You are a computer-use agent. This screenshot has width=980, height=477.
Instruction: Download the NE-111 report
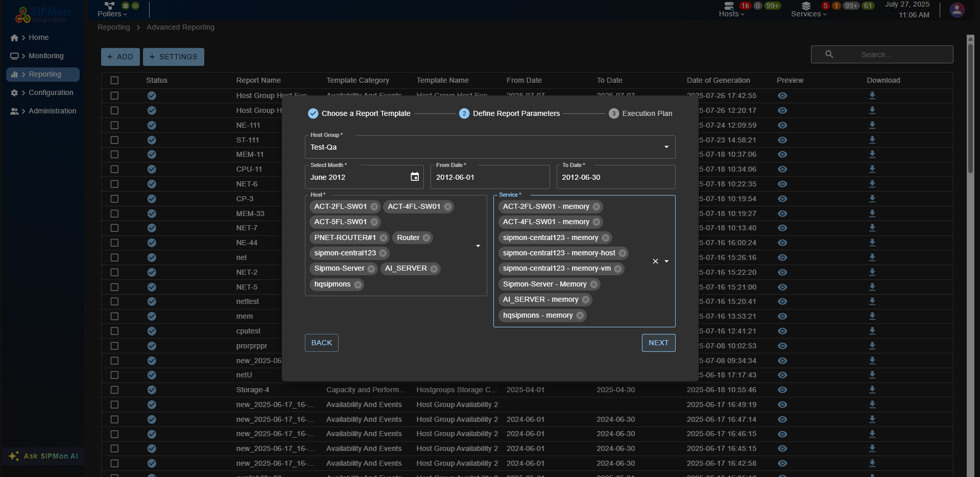872,125
